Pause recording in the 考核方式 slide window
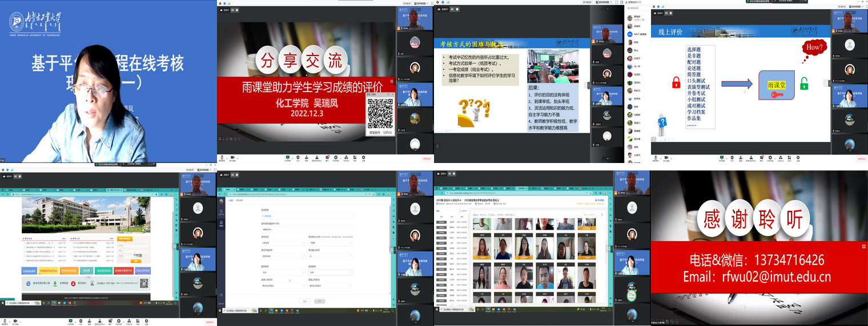Image resolution: width=868 pixels, height=326 pixels. tap(451, 9)
